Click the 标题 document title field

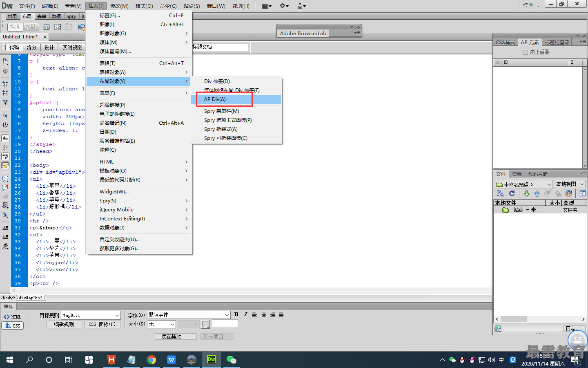220,47
